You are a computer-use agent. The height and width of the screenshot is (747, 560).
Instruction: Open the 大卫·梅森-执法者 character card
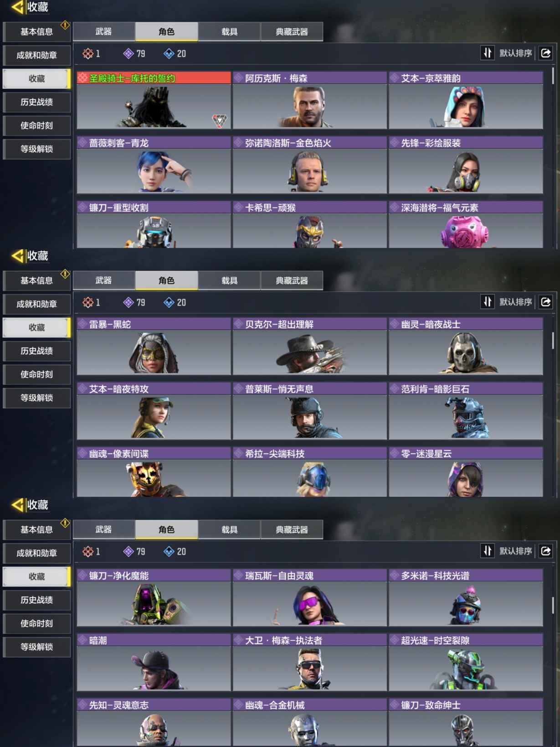[309, 663]
